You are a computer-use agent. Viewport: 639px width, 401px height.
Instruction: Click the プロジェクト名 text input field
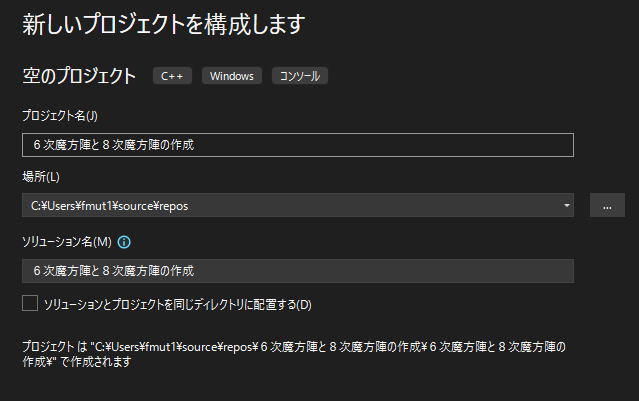tap(297, 145)
